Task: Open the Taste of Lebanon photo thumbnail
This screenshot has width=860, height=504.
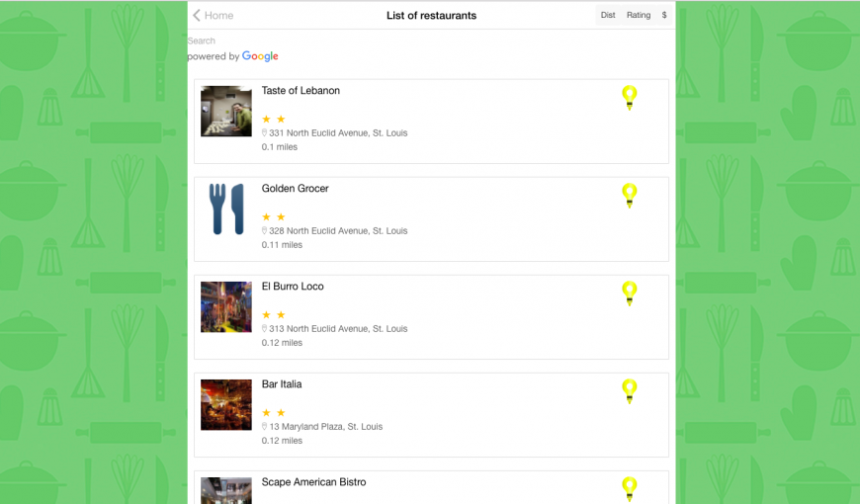Action: coord(226,111)
